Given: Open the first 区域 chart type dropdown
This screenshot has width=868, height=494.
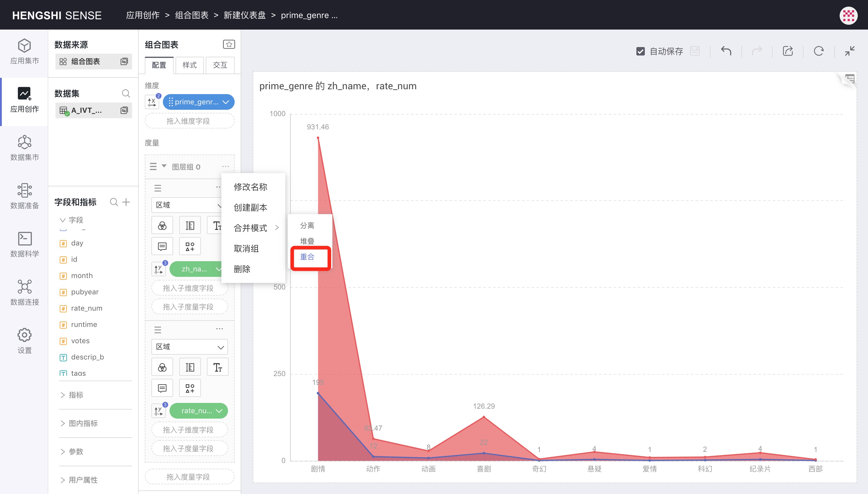Looking at the screenshot, I should (x=187, y=205).
